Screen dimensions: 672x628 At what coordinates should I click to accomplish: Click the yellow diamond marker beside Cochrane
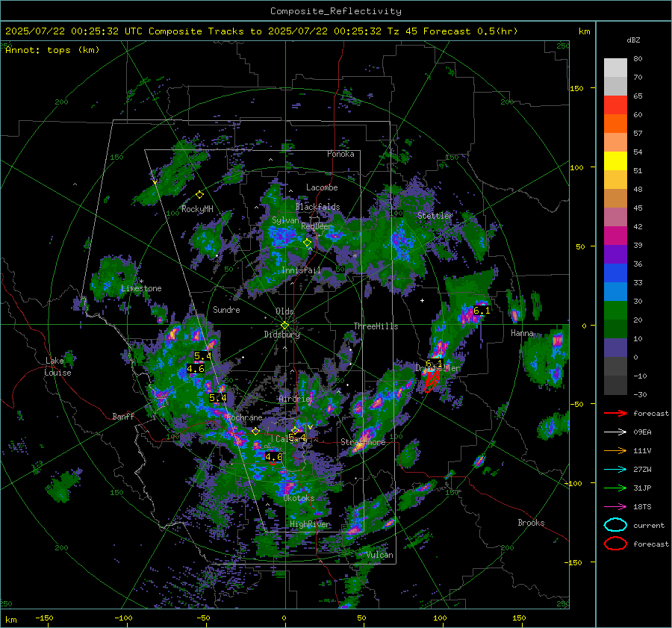pyautogui.click(x=255, y=431)
